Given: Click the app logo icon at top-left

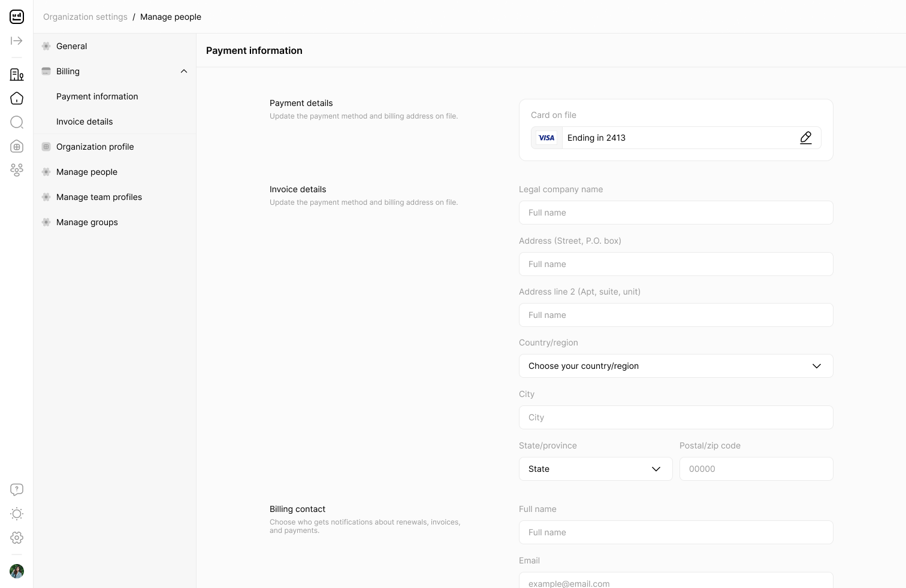Looking at the screenshot, I should (x=17, y=17).
